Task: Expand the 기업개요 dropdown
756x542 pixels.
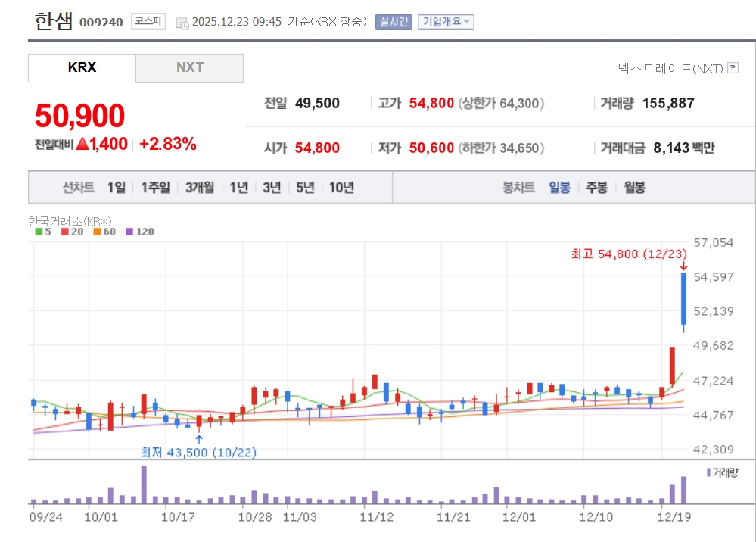Action: [x=446, y=22]
